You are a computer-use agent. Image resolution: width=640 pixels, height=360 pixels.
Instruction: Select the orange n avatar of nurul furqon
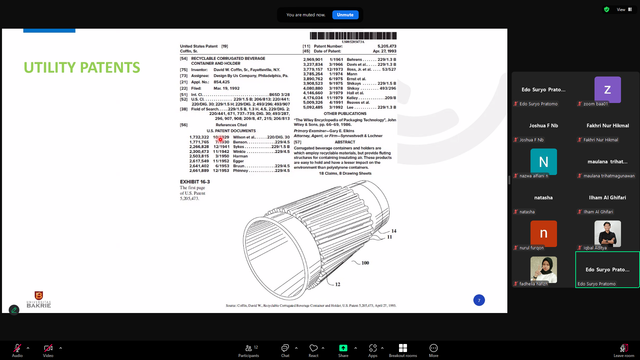click(543, 233)
